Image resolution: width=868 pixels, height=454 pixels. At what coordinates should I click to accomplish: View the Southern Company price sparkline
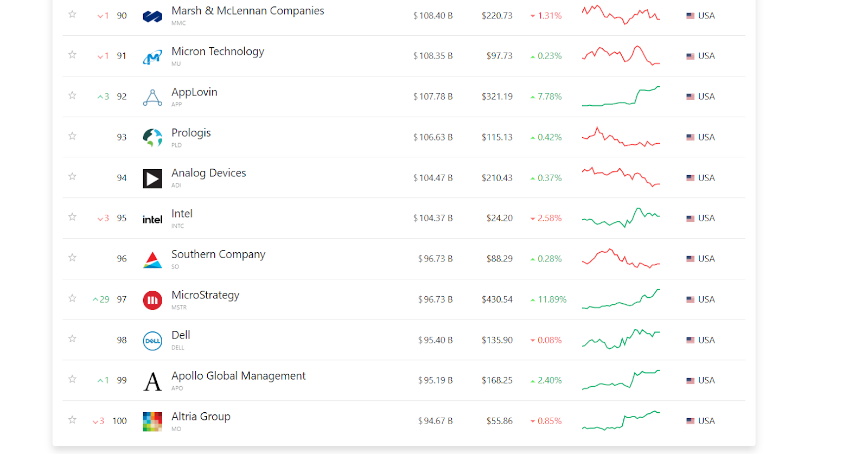(x=621, y=258)
